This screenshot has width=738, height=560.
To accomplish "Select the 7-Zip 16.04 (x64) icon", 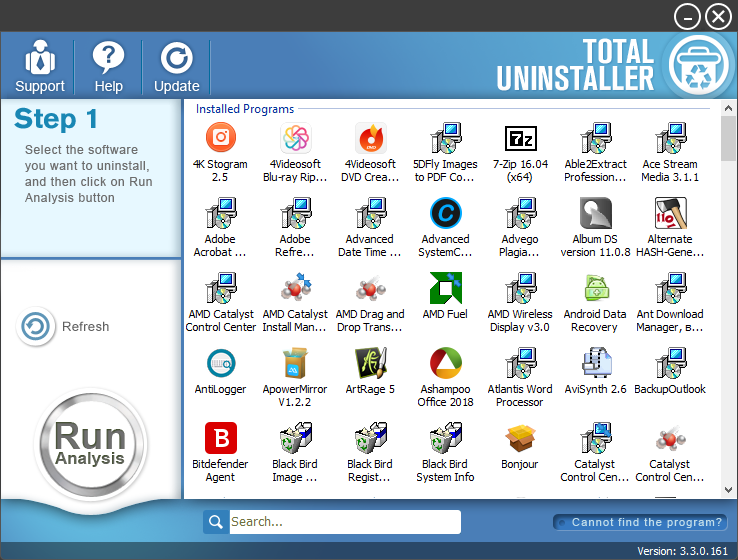I will [x=520, y=137].
